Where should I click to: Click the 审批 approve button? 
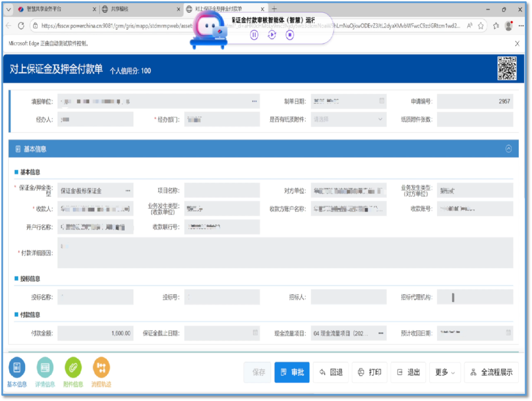pos(292,372)
